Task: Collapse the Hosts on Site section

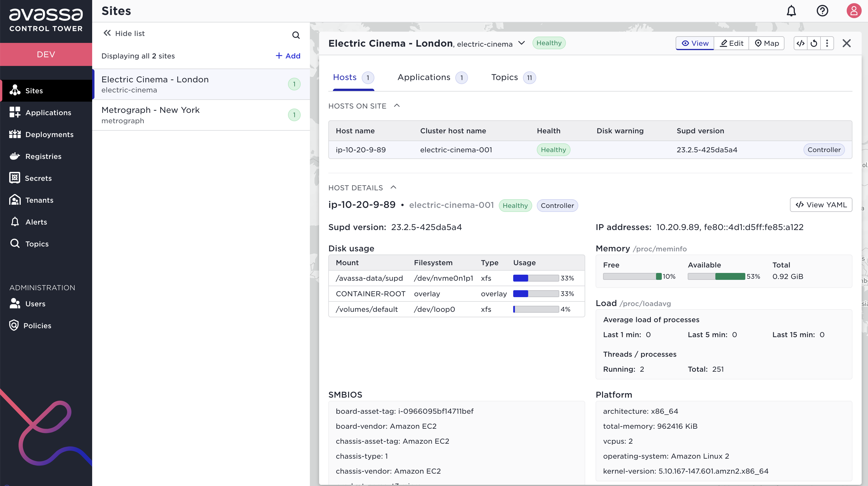Action: pos(397,106)
